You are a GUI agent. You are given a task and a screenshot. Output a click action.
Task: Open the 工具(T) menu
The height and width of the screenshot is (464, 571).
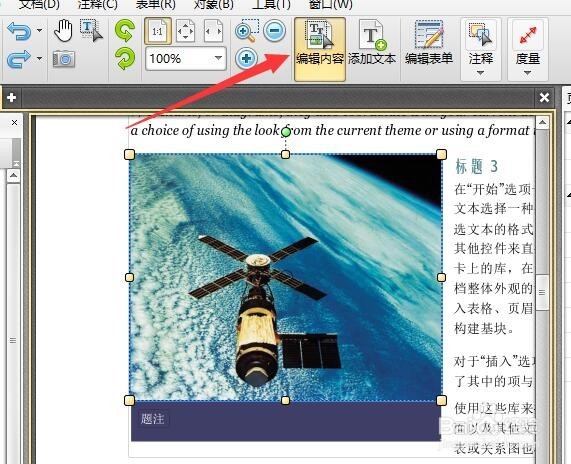coord(271,4)
